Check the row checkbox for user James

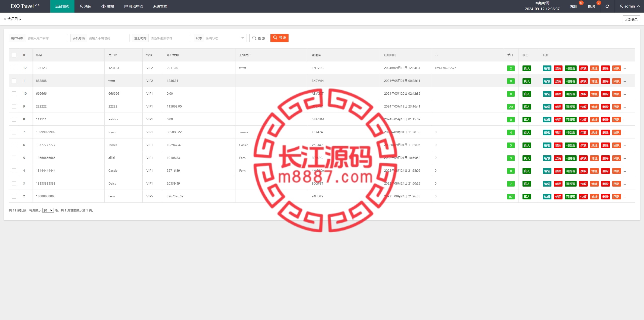click(14, 145)
